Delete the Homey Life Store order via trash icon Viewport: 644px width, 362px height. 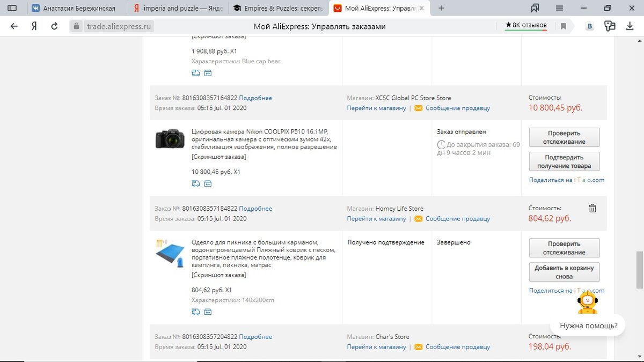[x=592, y=208]
